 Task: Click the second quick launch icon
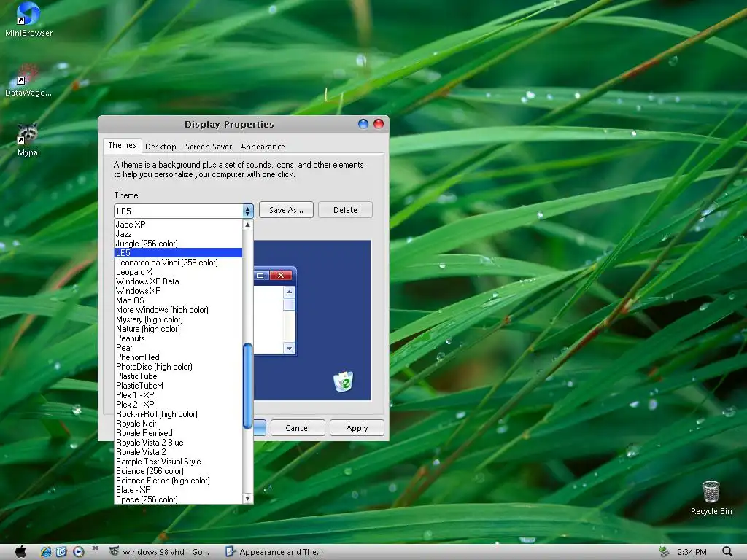click(x=61, y=551)
